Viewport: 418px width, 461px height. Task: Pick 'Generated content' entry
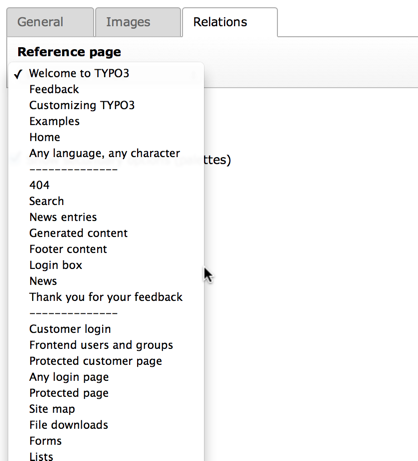pos(106,233)
